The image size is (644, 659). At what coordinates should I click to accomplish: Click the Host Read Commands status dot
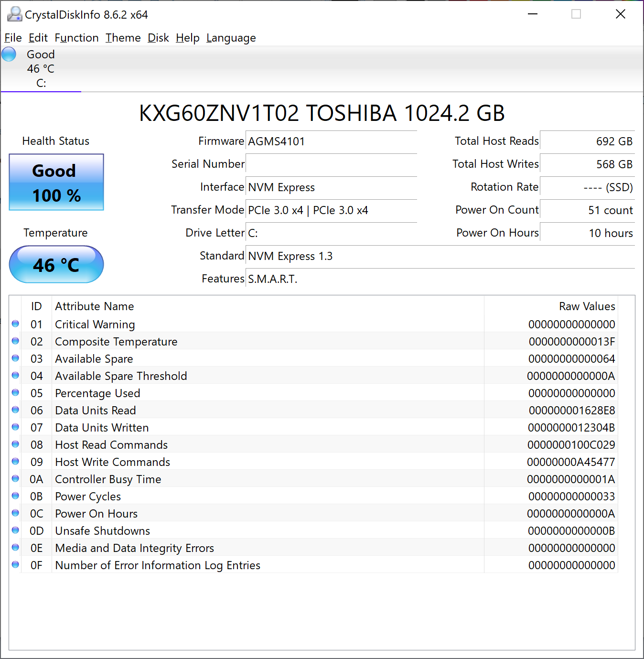pos(15,444)
